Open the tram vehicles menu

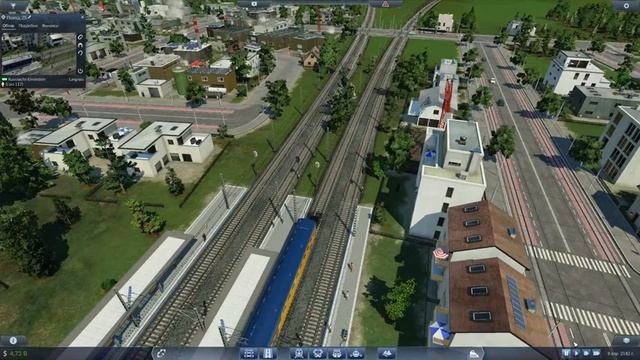tap(318, 353)
